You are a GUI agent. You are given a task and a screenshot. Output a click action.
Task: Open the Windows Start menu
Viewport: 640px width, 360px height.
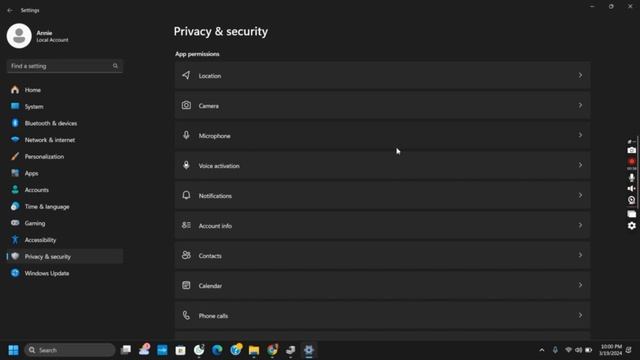(x=13, y=350)
